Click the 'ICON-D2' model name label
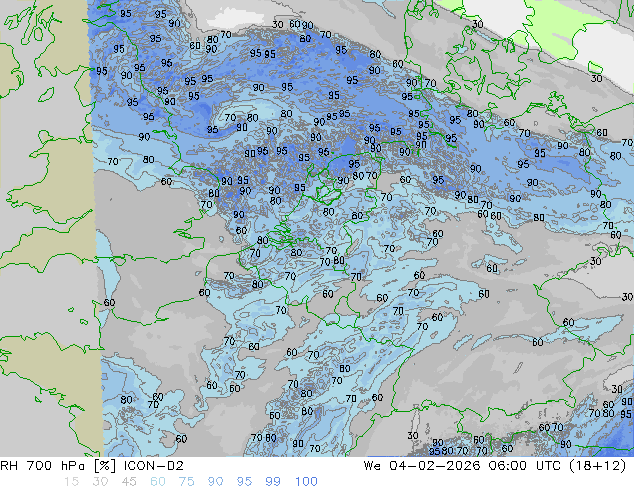 click(154, 466)
